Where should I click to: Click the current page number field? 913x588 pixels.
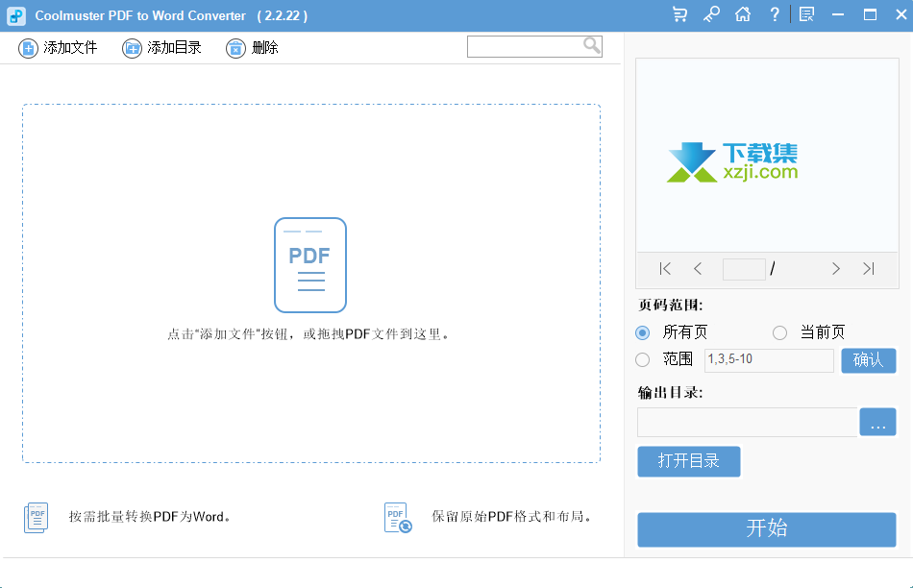point(744,270)
